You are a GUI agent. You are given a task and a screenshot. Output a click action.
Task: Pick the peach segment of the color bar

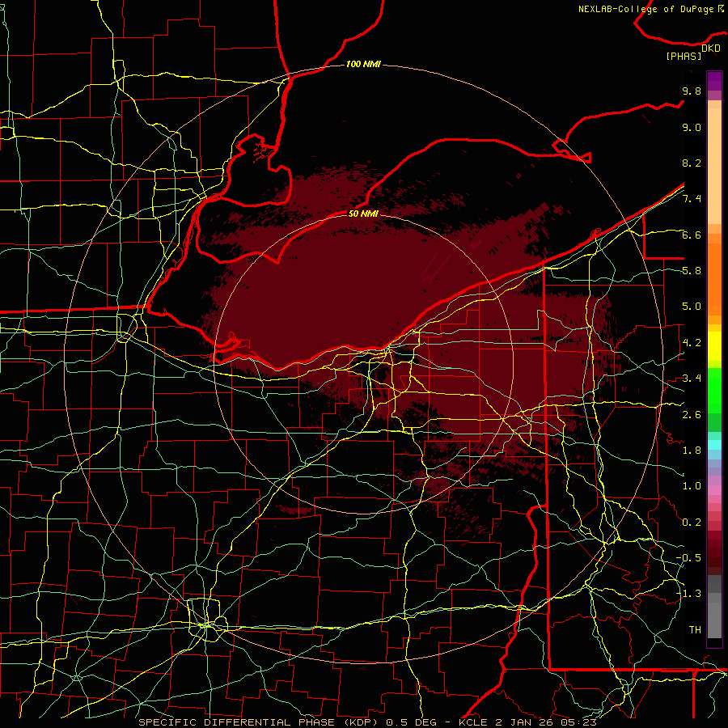714,166
